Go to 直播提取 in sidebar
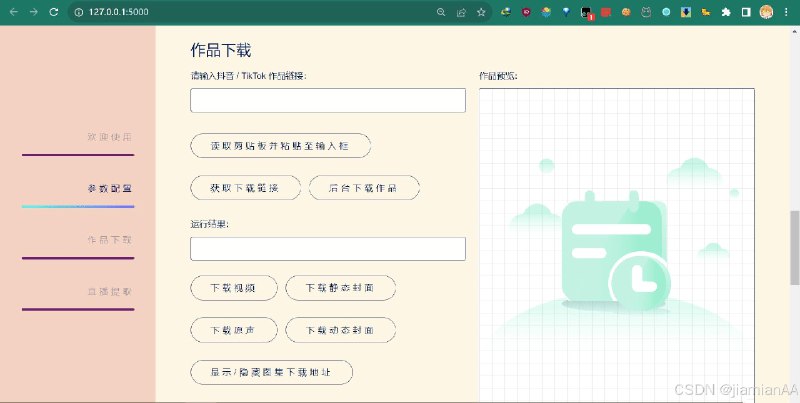This screenshot has height=403, width=800. (109, 292)
